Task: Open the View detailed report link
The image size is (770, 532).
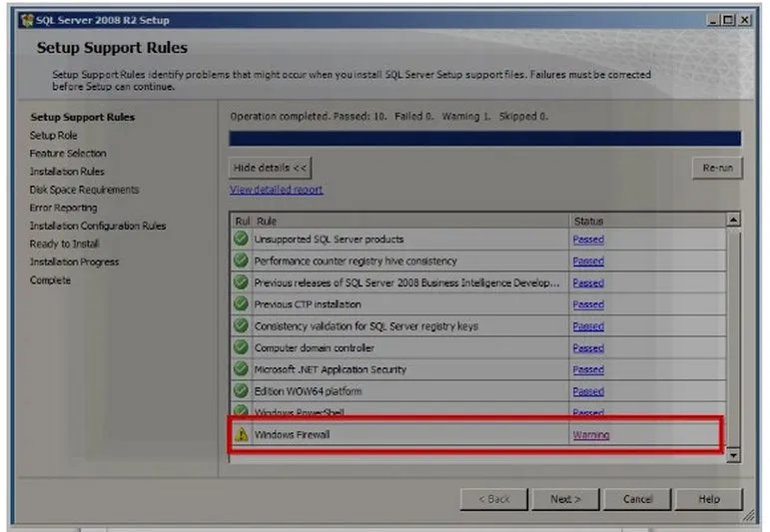Action: [277, 190]
